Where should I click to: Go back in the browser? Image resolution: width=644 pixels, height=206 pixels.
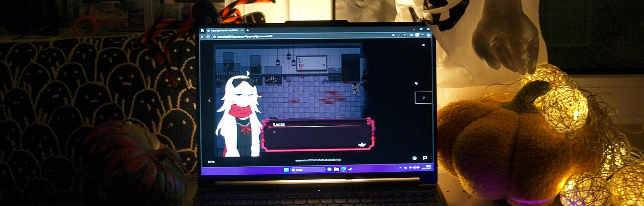tap(202, 37)
